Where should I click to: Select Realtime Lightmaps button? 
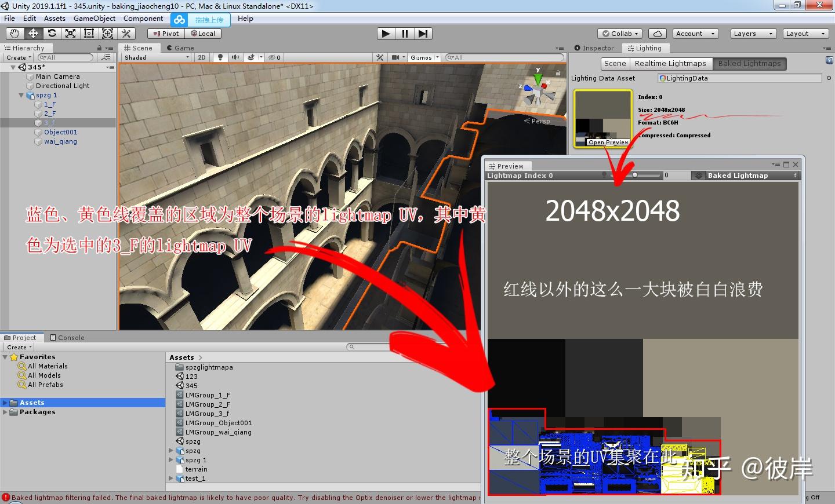pos(670,64)
